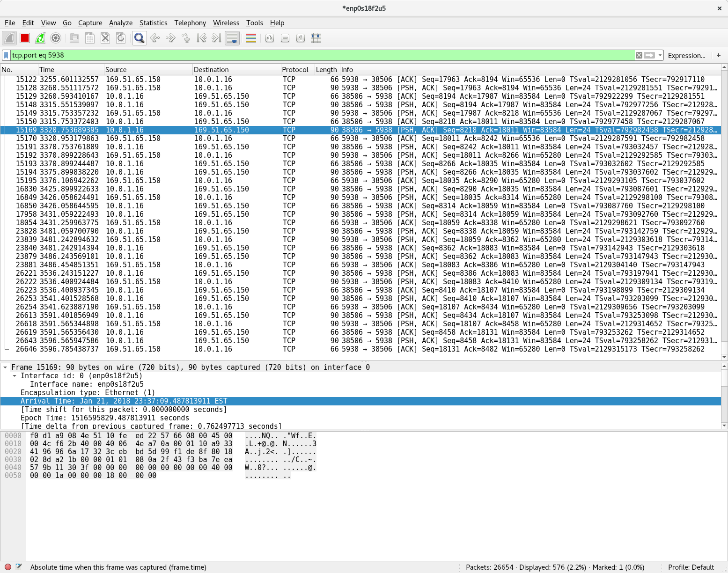The image size is (728, 573).
Task: Save this capture file
Action: point(90,38)
